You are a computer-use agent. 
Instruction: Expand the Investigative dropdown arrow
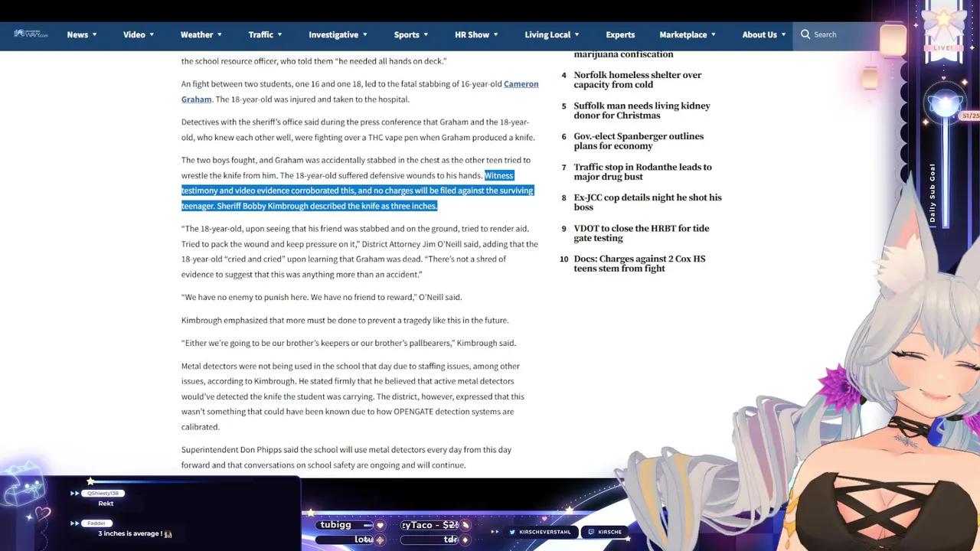[x=364, y=34]
